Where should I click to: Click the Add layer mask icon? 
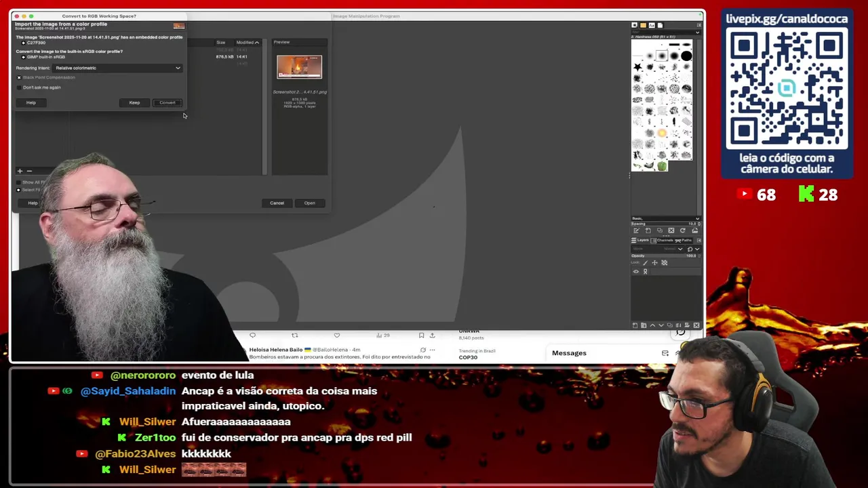pos(687,325)
